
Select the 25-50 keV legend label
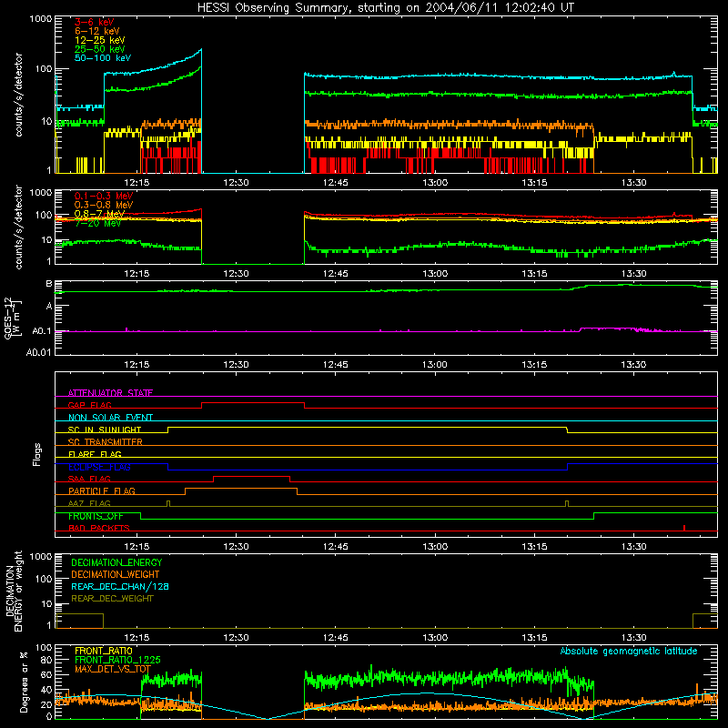100,49
